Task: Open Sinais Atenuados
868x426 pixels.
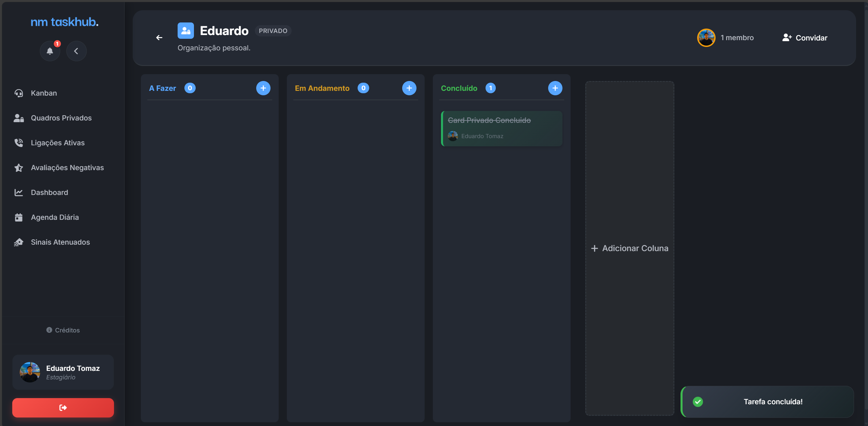Action: [x=60, y=242]
